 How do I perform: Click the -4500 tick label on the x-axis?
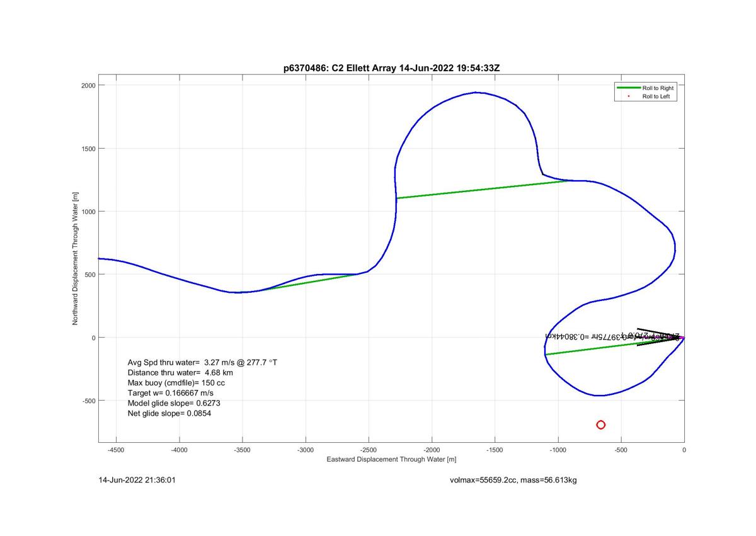pos(116,450)
